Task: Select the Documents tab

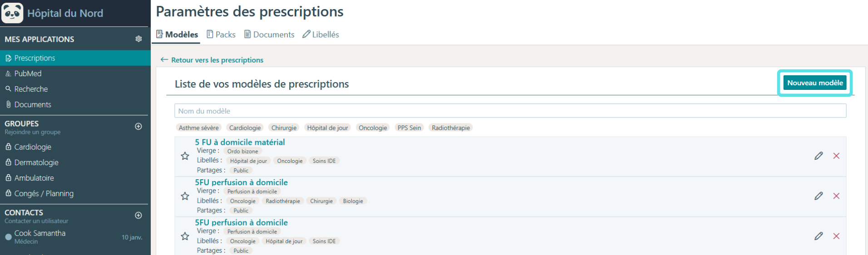Action: click(x=269, y=34)
